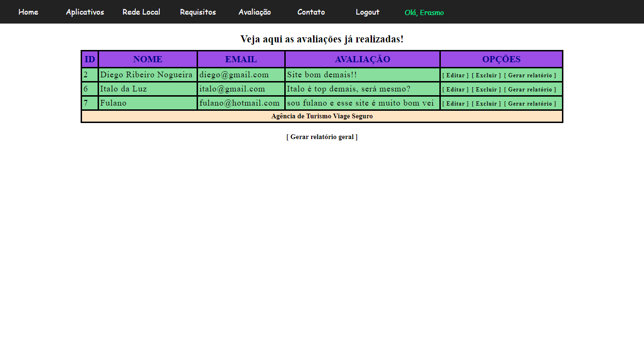Click the heading Veja aqui as avaliações já realizadas!
Image resolution: width=644 pixels, height=362 pixels.
pos(322,39)
